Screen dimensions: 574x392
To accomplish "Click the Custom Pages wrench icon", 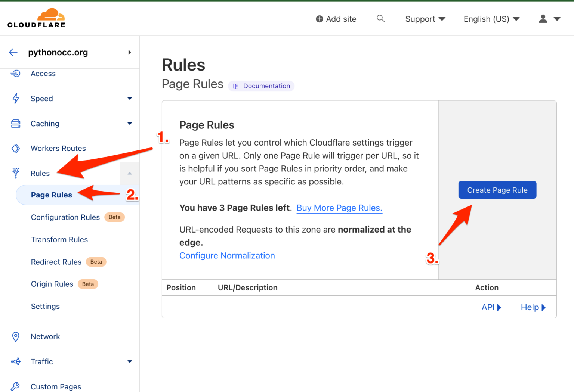I will 16,386.
